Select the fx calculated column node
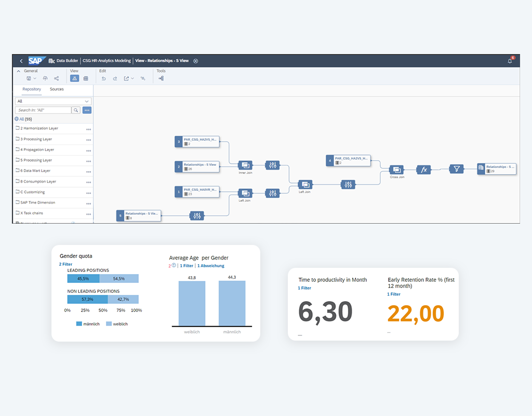The height and width of the screenshot is (416, 532). [424, 170]
